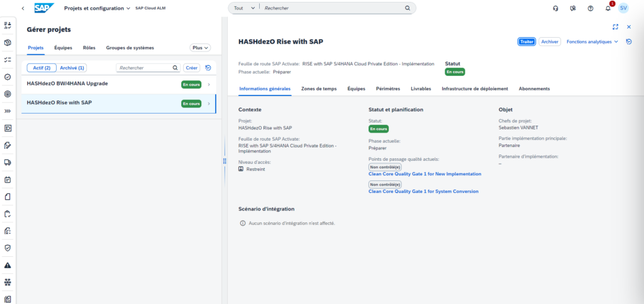Click the Restreint access level text

tap(255, 169)
